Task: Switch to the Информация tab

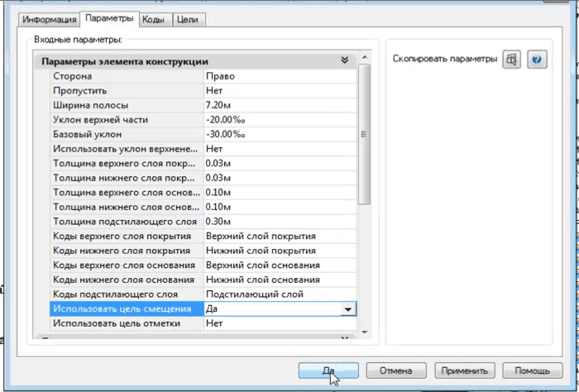Action: click(x=50, y=19)
